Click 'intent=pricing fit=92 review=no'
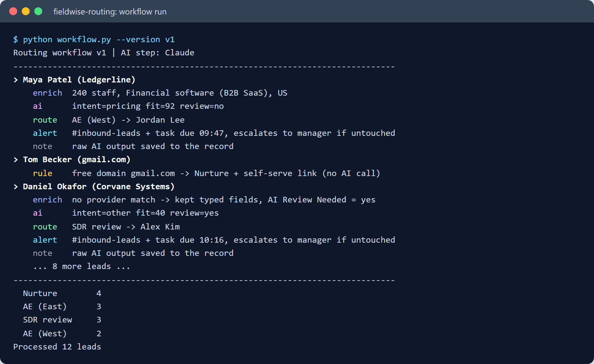This screenshot has height=364, width=594. click(148, 106)
